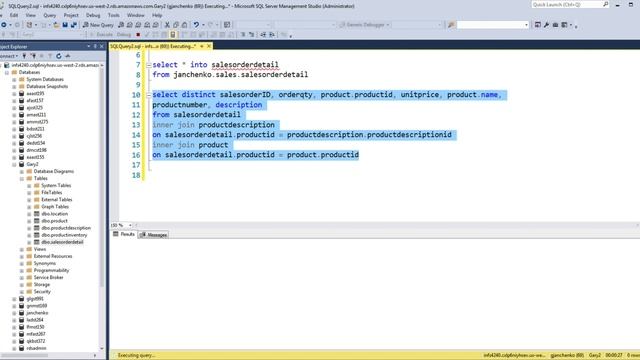This screenshot has width=640, height=360.
Task: Collapse the select distinct code block on line 10
Action: [149, 95]
